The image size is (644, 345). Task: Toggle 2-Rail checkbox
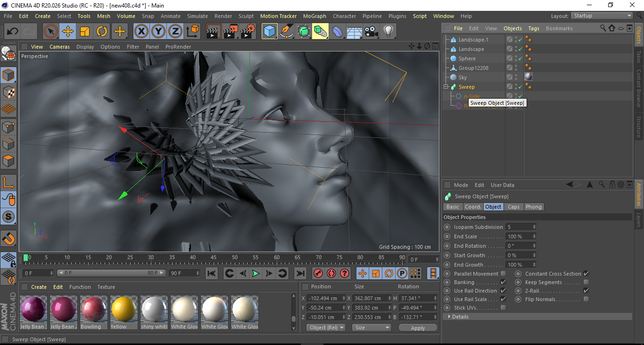pos(586,291)
